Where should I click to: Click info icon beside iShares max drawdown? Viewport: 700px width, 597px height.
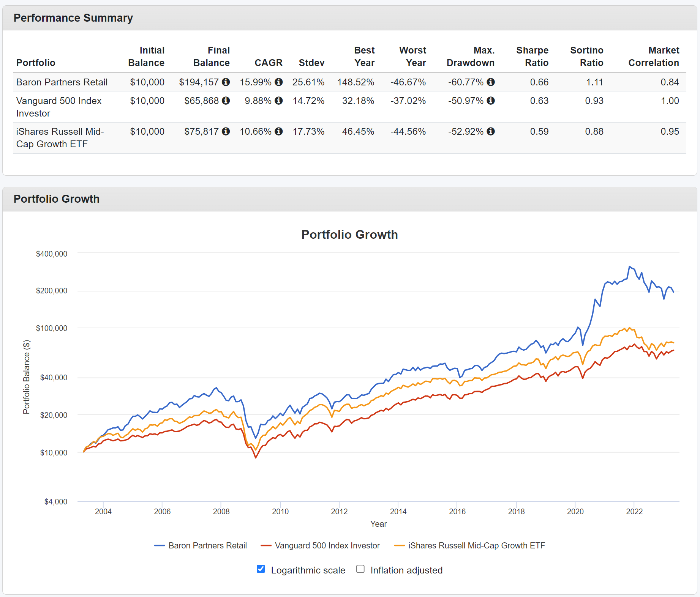[491, 132]
